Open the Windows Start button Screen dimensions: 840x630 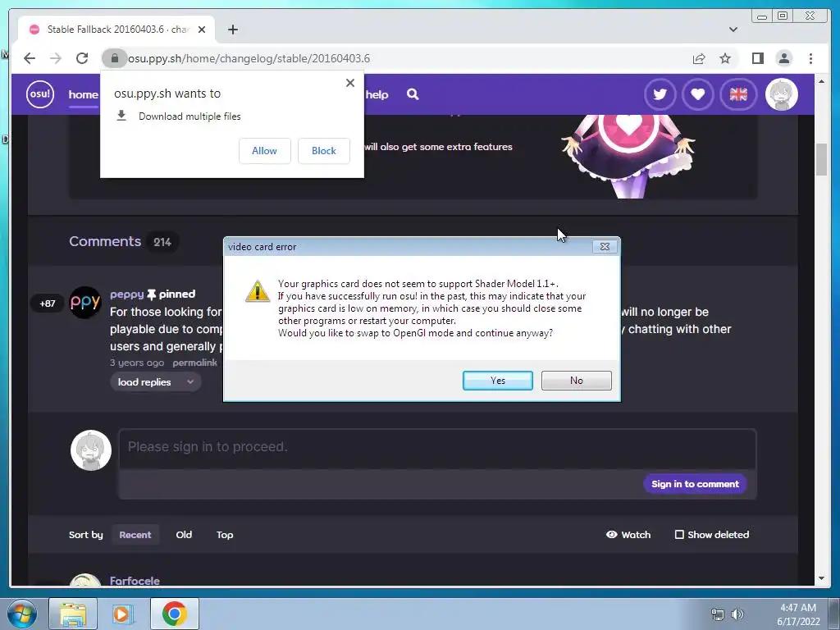[x=21, y=614]
